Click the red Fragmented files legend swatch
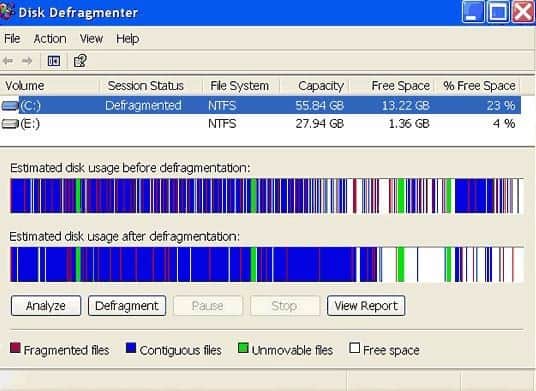 [x=15, y=348]
